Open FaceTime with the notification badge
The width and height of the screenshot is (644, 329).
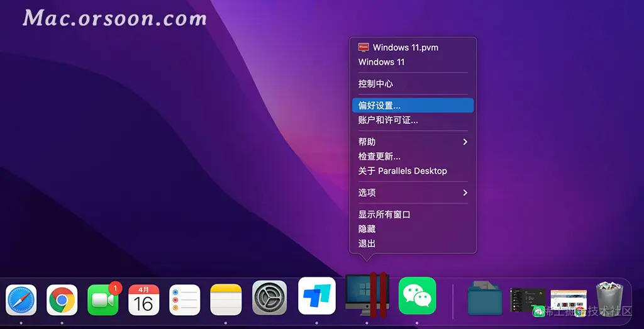coord(103,300)
